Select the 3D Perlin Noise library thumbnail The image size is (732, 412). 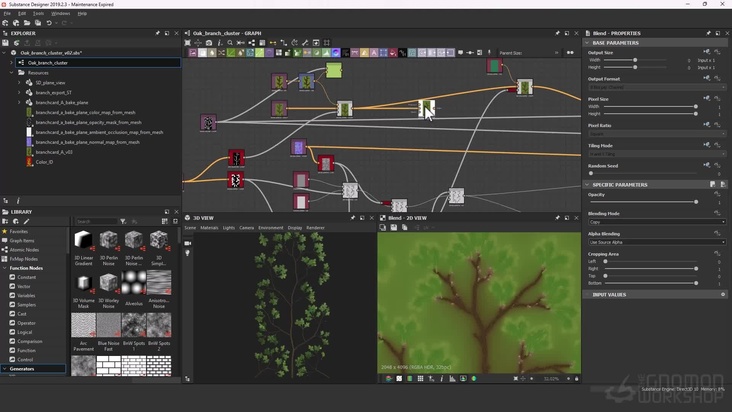(109, 240)
